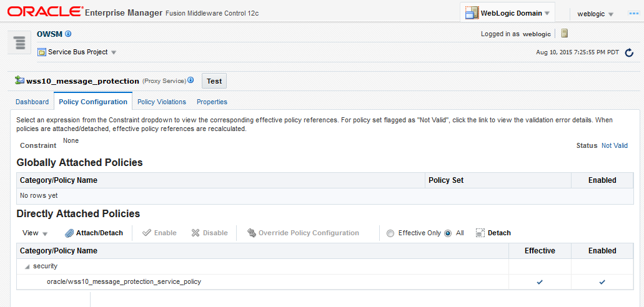
Task: Click the Enabled checkmark for the policy
Action: [602, 282]
